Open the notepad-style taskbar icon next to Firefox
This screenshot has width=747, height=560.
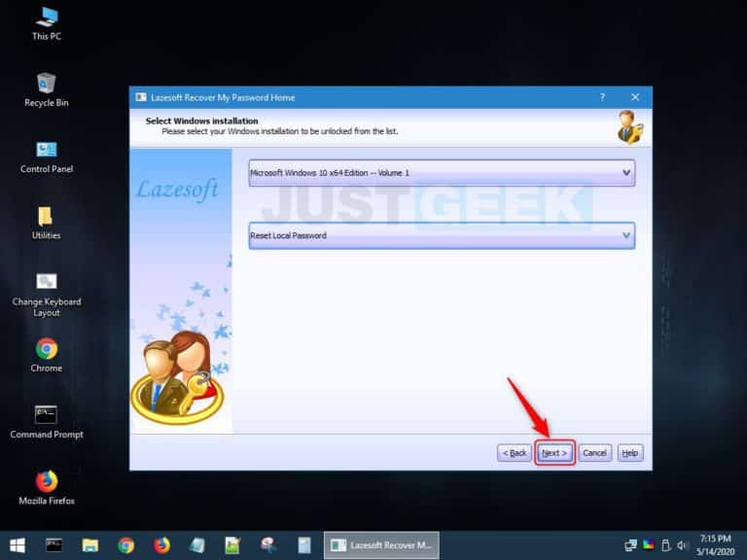(x=196, y=545)
